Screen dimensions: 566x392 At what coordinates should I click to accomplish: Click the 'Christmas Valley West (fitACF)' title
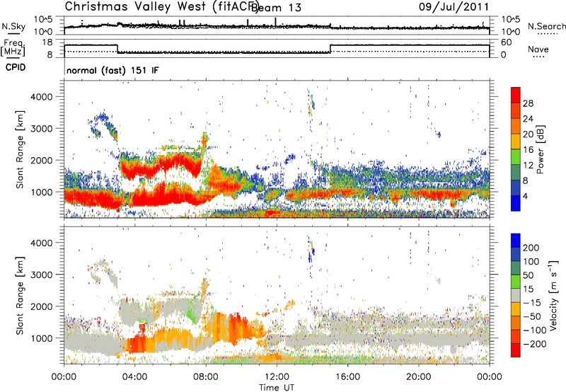tap(162, 7)
